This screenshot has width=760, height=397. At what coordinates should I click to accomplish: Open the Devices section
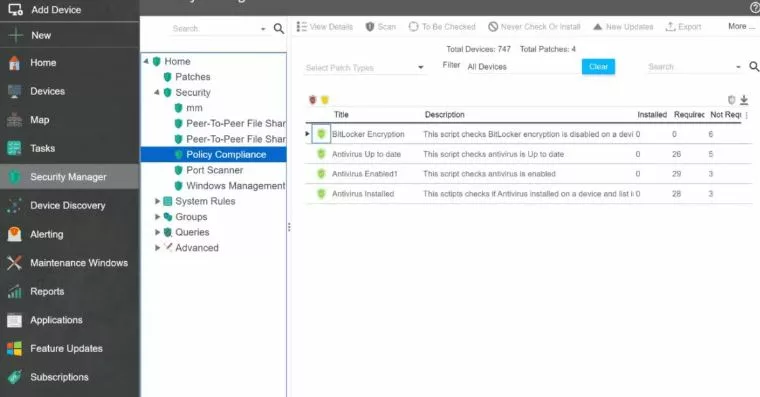click(x=47, y=91)
